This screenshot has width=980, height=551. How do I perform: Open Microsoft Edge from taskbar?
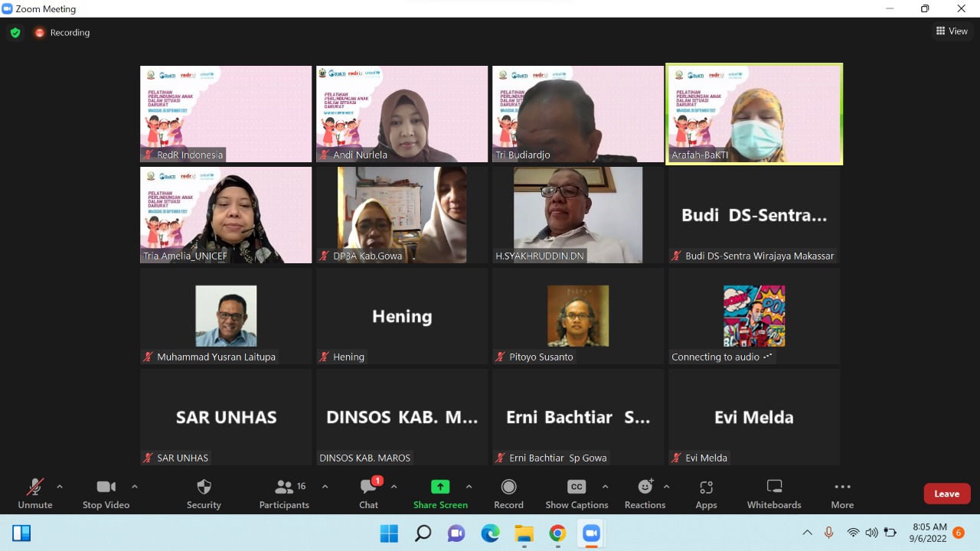pos(490,533)
